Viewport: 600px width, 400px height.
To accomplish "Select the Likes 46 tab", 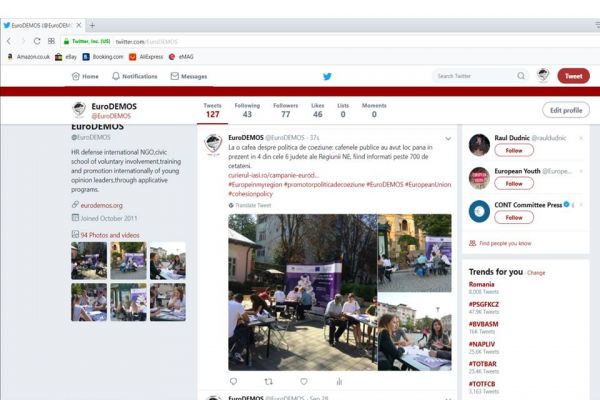I will [318, 110].
